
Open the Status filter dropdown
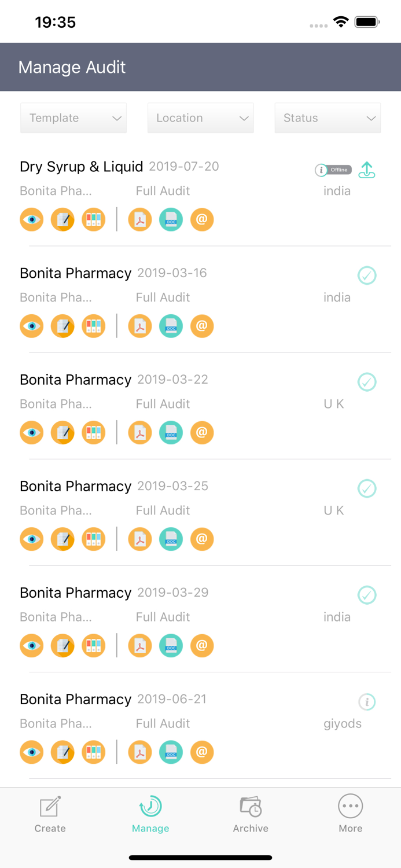[x=328, y=118]
